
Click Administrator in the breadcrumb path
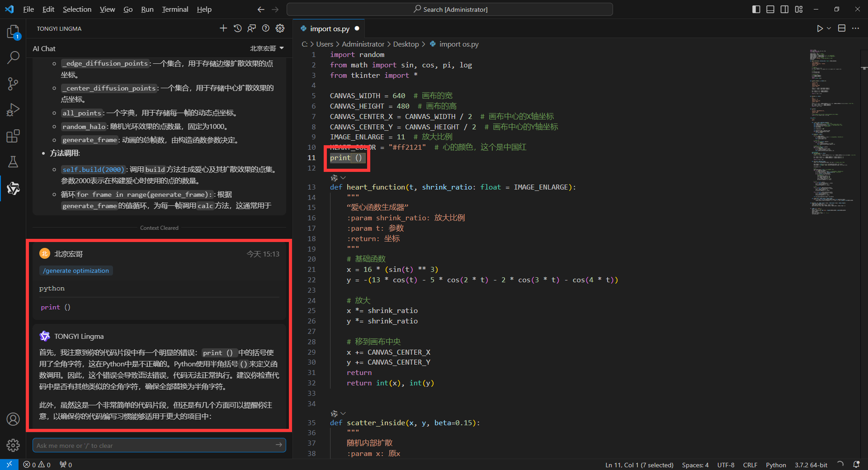coord(363,44)
